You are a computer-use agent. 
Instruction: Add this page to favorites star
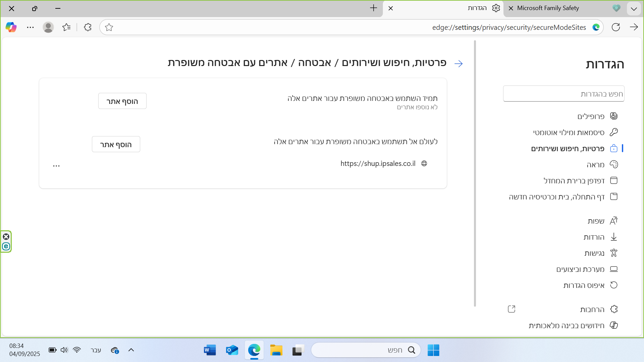(109, 27)
